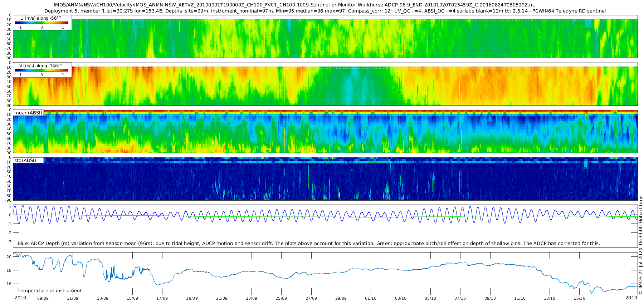Click the 16 tick on temperature axis
644x304 pixels.
pyautogui.click(x=9, y=284)
